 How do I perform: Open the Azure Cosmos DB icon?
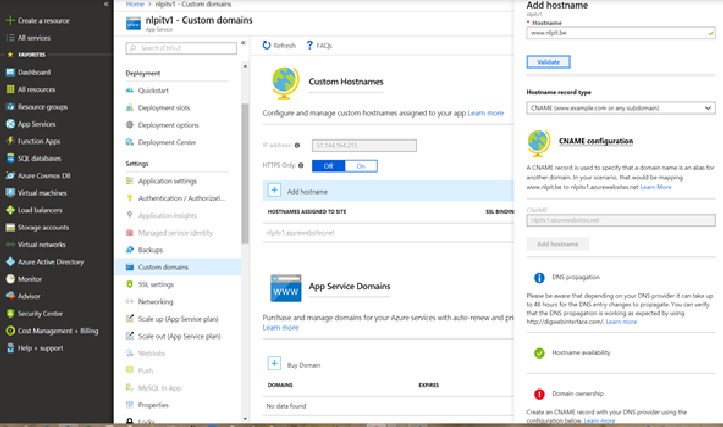click(x=10, y=176)
